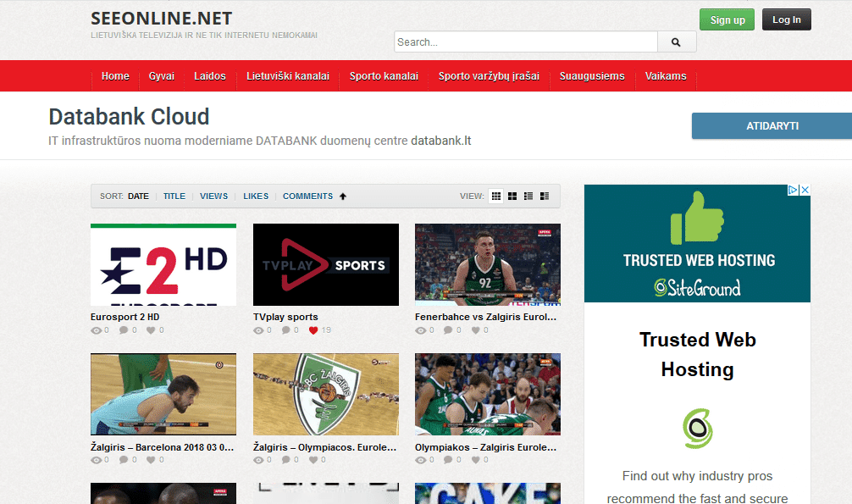Click the heart icon under Fenerbahce vs Zalgiris
The image size is (852, 504).
(x=475, y=330)
